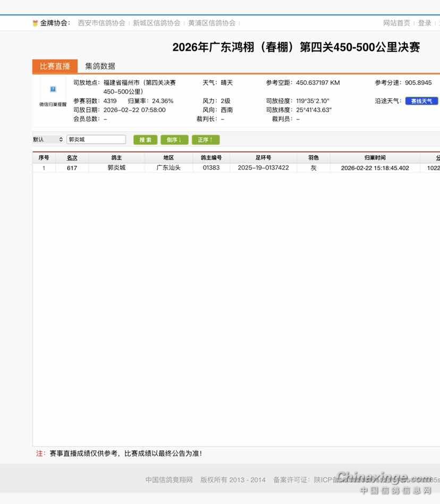Click the gold medal association icon
Screen dimensions: 440x504
pyautogui.click(x=35, y=23)
